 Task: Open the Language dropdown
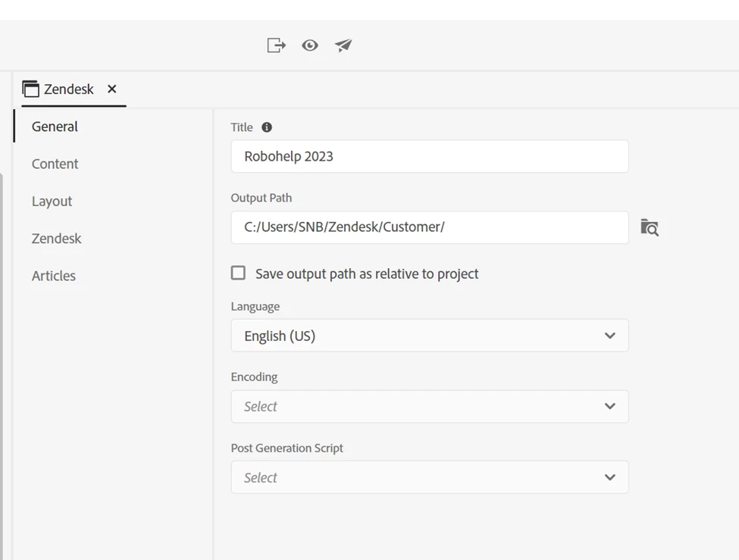coord(429,336)
